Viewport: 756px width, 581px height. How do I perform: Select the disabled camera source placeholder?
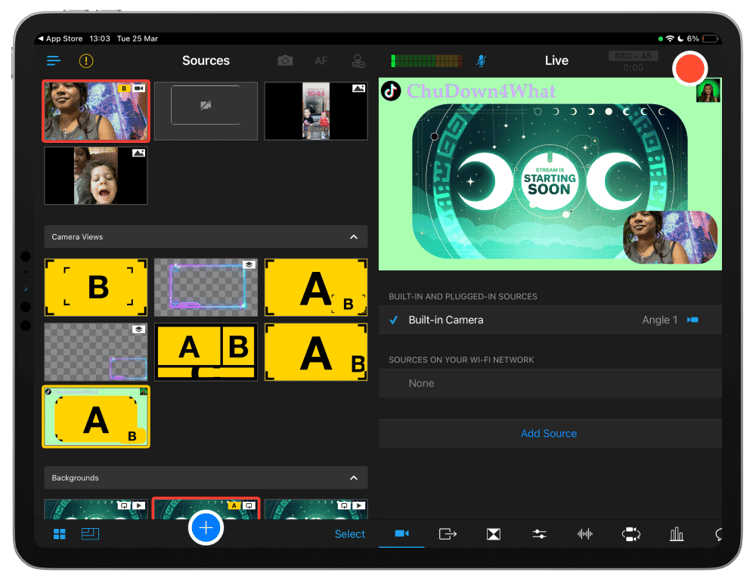[x=206, y=111]
